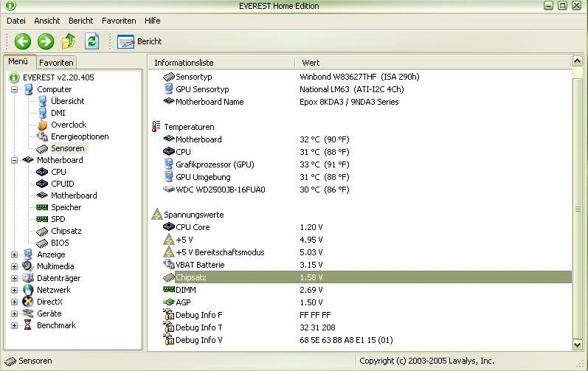Expand the Anzeige tree node
This screenshot has height=371, width=588.
[x=14, y=254]
